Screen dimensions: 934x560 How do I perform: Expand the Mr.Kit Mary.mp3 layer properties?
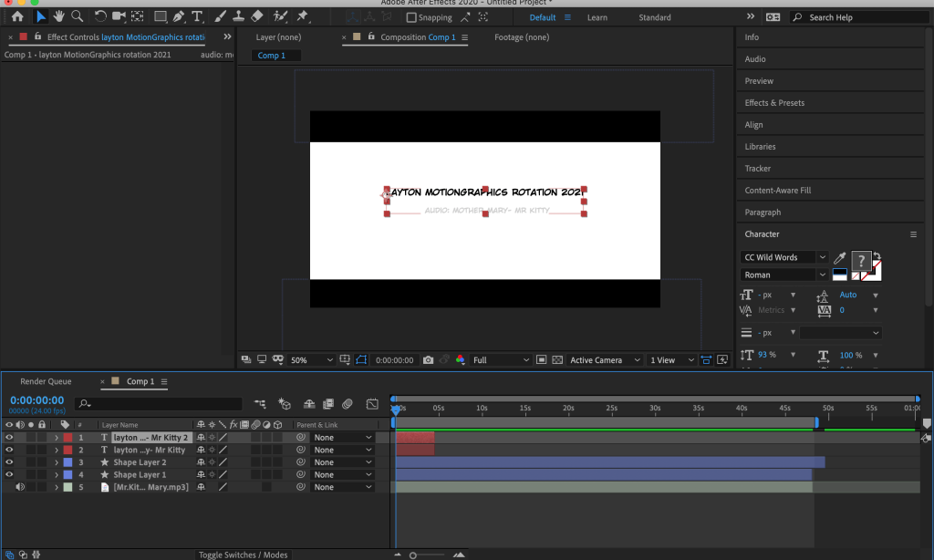click(57, 487)
